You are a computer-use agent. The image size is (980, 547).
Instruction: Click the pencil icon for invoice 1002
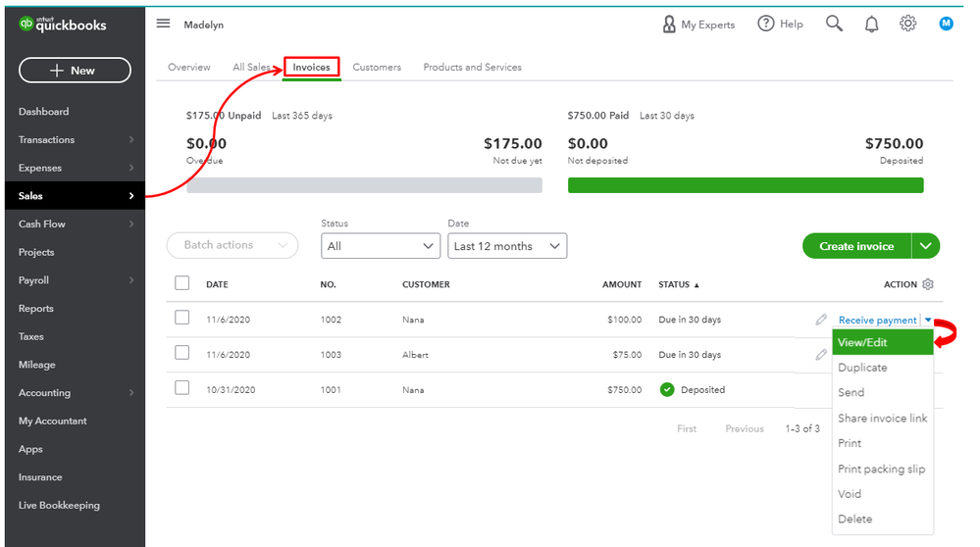tap(821, 320)
